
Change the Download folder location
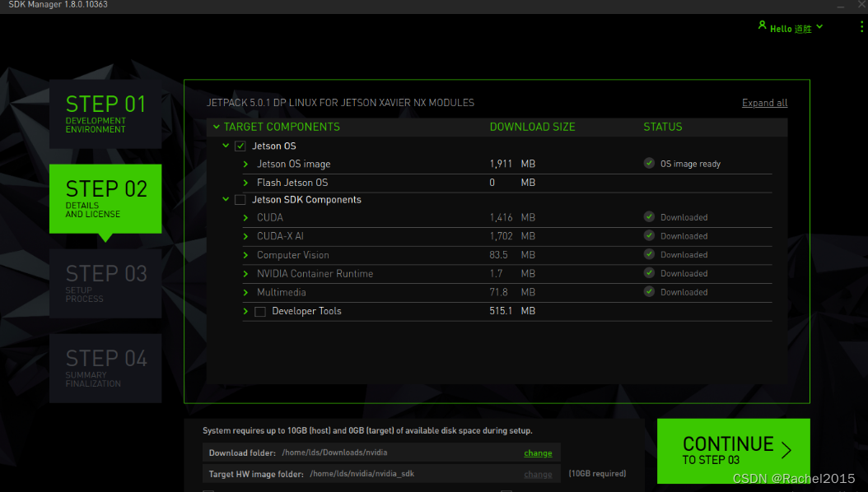click(x=538, y=453)
